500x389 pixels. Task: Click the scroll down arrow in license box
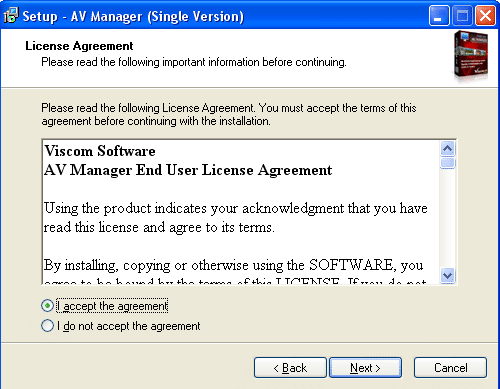[x=447, y=276]
